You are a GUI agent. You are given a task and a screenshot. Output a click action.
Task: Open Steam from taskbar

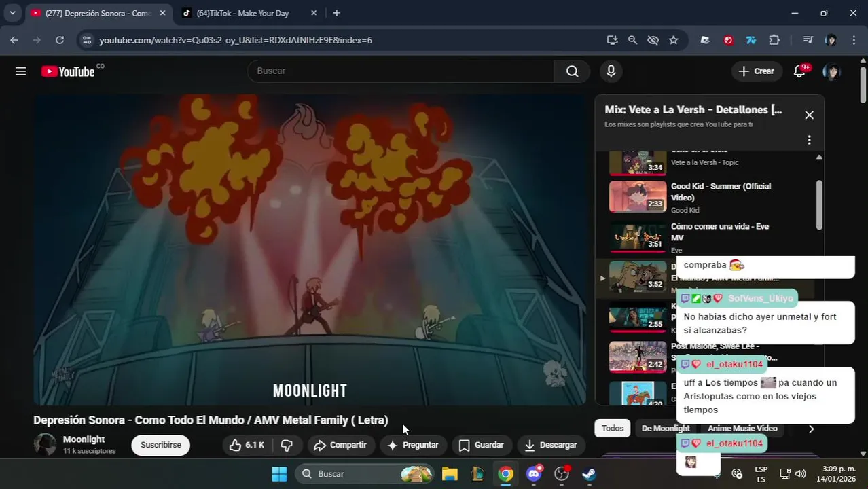pos(589,474)
